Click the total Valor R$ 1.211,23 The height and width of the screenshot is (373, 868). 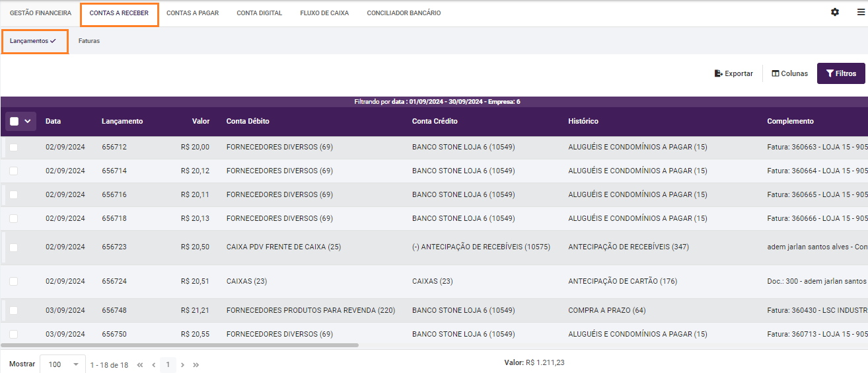pyautogui.click(x=534, y=362)
